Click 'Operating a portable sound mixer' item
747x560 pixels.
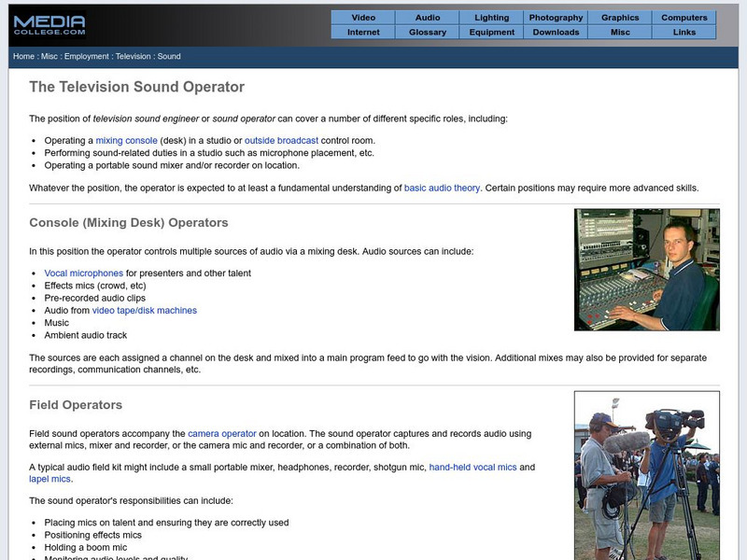(x=172, y=165)
